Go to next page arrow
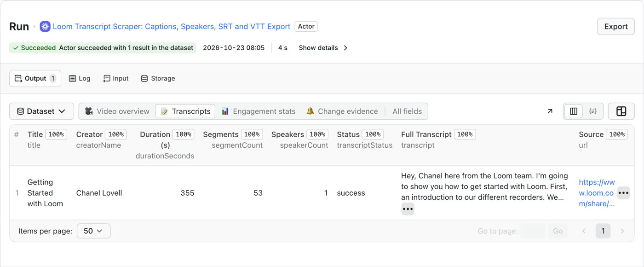 coord(622,231)
